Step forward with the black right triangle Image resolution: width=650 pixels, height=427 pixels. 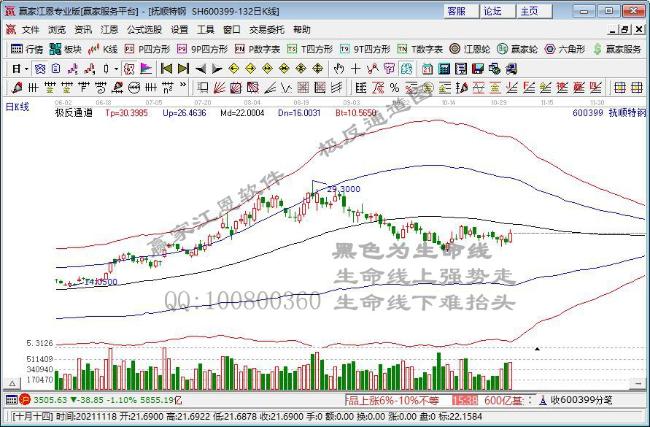pyautogui.click(x=217, y=68)
